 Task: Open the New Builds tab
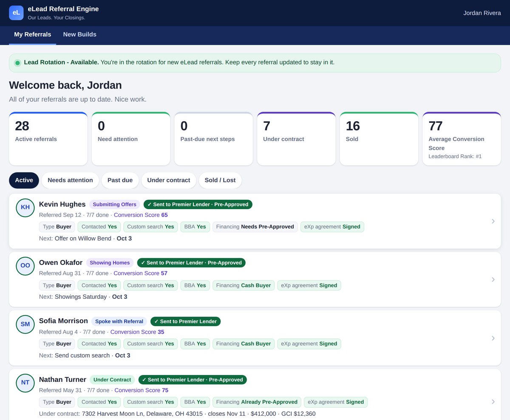(80, 35)
